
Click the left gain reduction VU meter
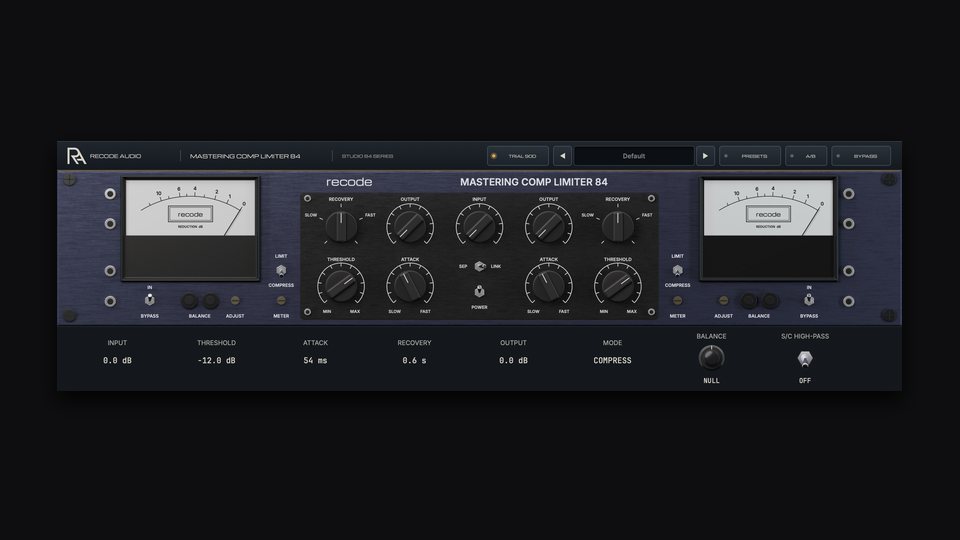pyautogui.click(x=190, y=229)
